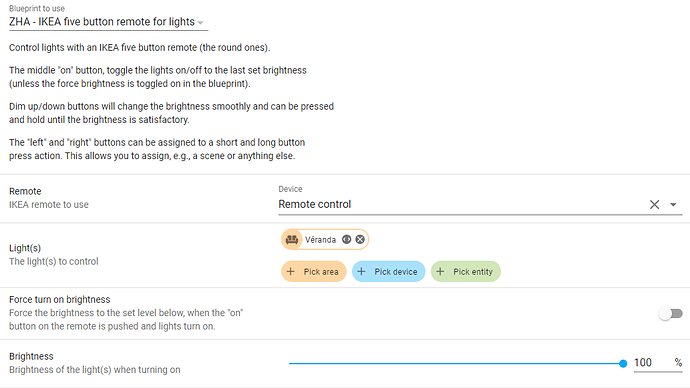Click into the Remote control device field
The image size is (690, 388).
(462, 204)
